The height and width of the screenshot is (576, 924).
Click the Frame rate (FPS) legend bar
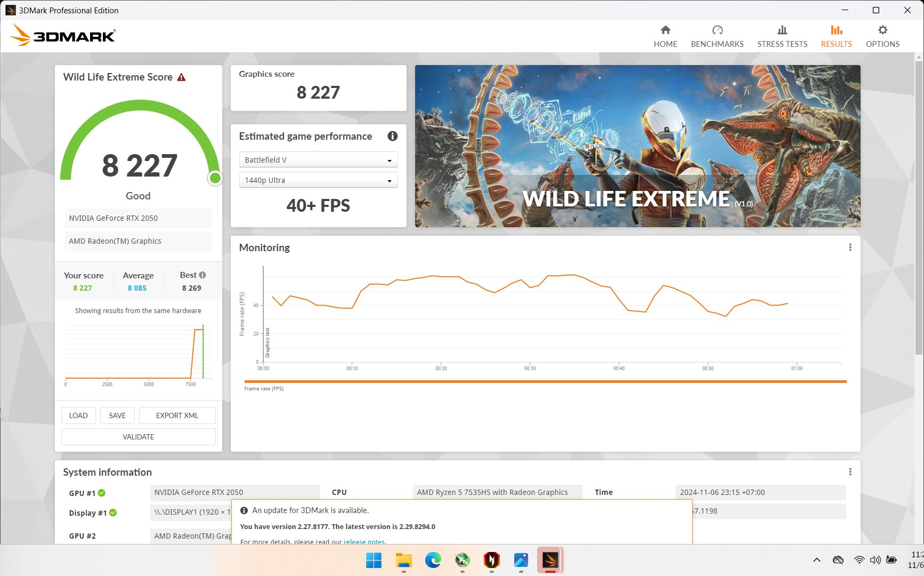click(x=545, y=382)
